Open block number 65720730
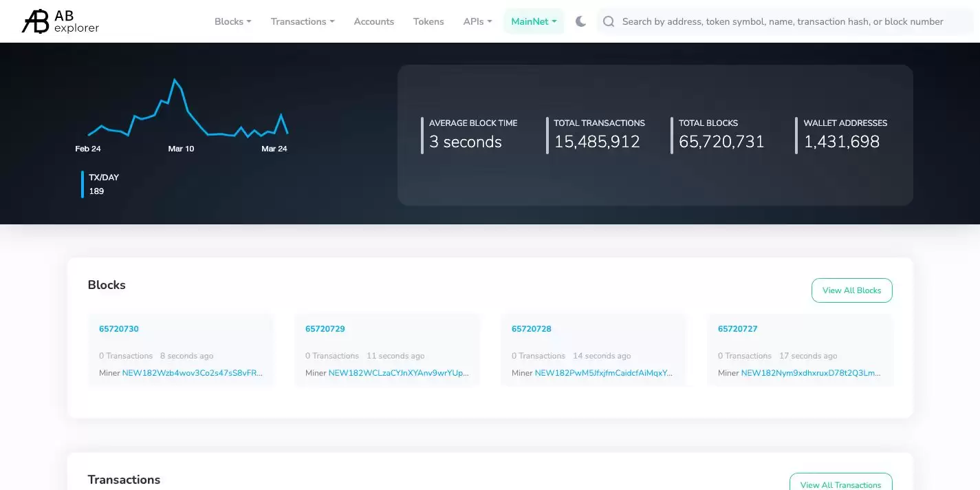The height and width of the screenshot is (490, 980). coord(119,329)
